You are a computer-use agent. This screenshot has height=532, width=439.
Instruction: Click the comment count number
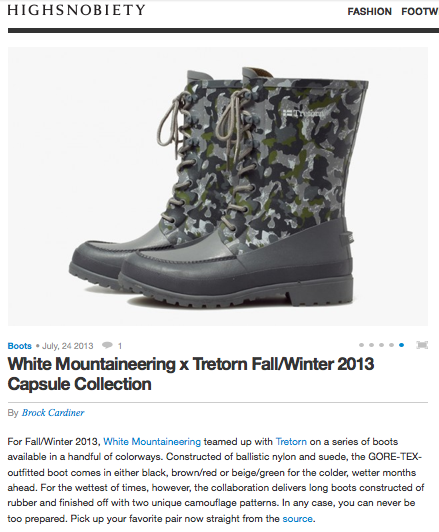tap(120, 346)
